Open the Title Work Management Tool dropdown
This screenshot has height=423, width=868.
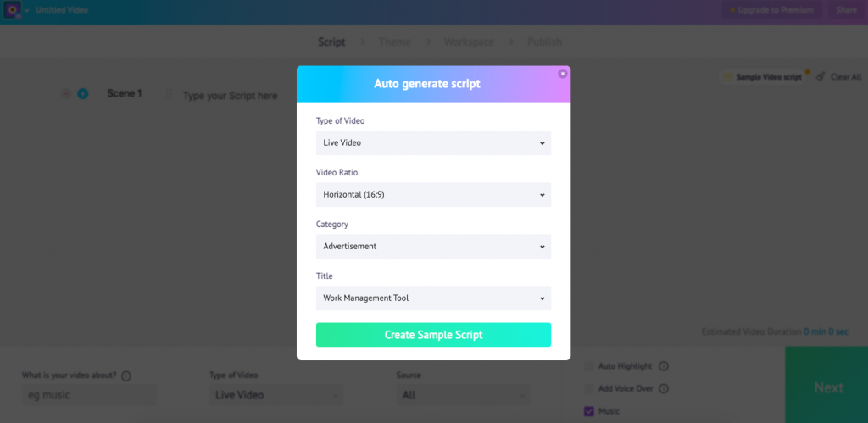click(433, 298)
